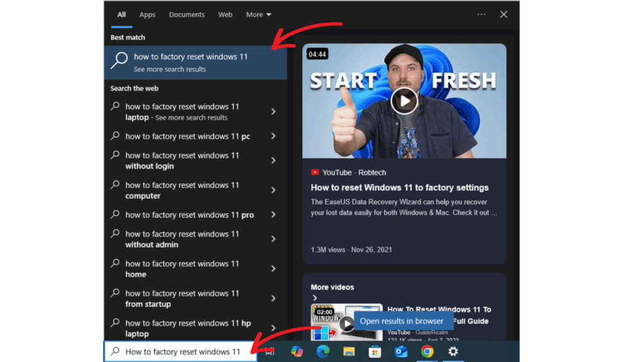Expand the 'without login' suggestion chevron
644x362 pixels.
pos(273,161)
